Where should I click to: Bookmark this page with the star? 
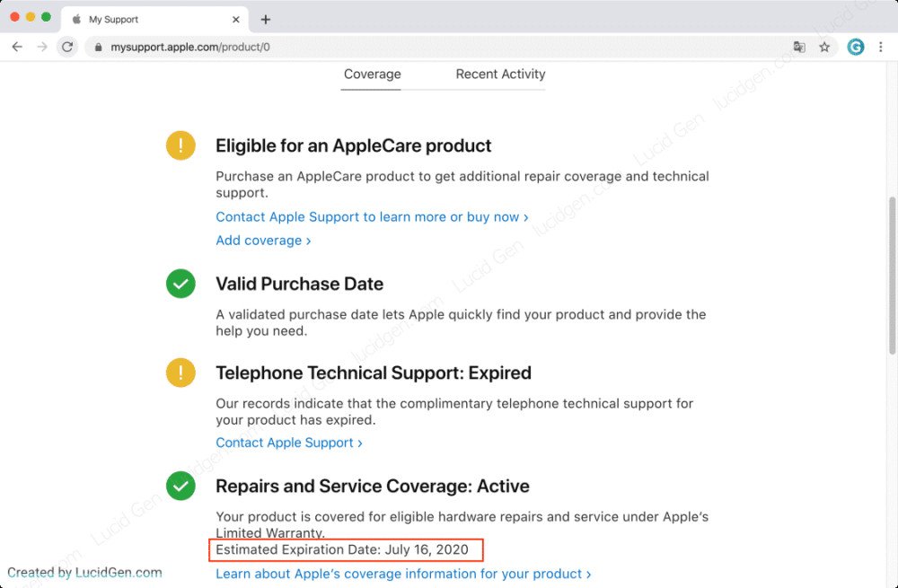click(824, 47)
